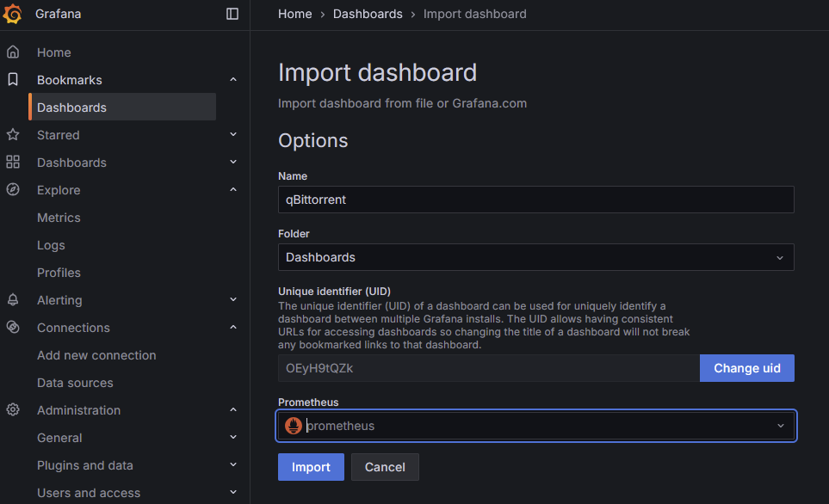Click the Name input containing qBittorrent
Screen dimensions: 829x504
click(535, 199)
